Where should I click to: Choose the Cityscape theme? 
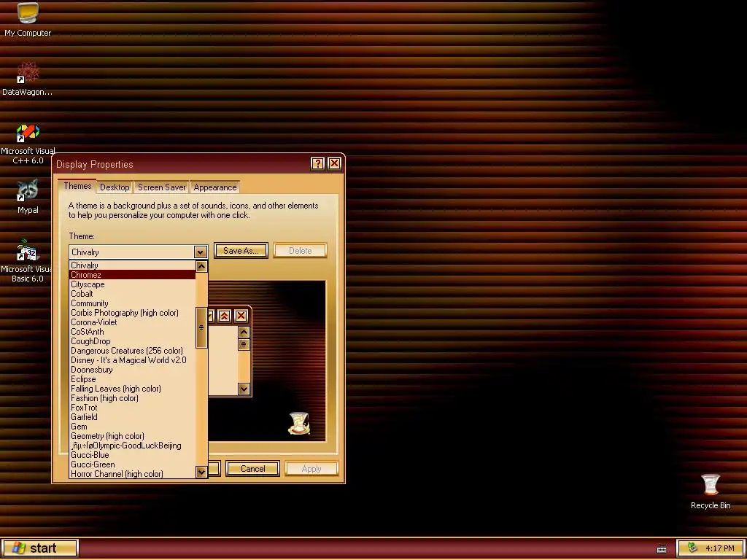(133, 284)
